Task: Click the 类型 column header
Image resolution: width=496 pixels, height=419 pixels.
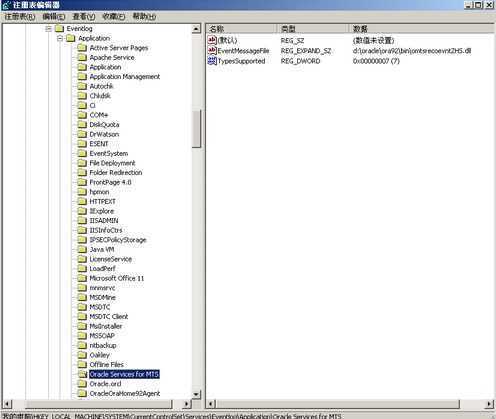Action: pyautogui.click(x=313, y=29)
